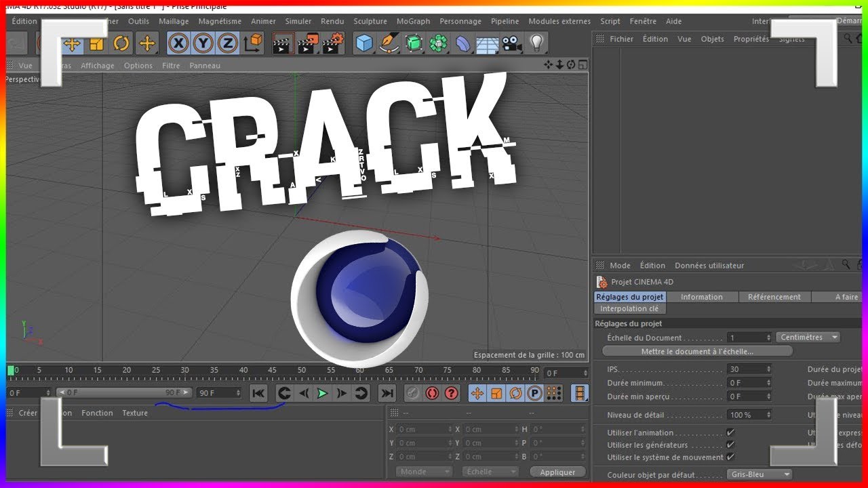This screenshot has width=868, height=488.
Task: Play the animation forwards
Action: click(x=323, y=393)
